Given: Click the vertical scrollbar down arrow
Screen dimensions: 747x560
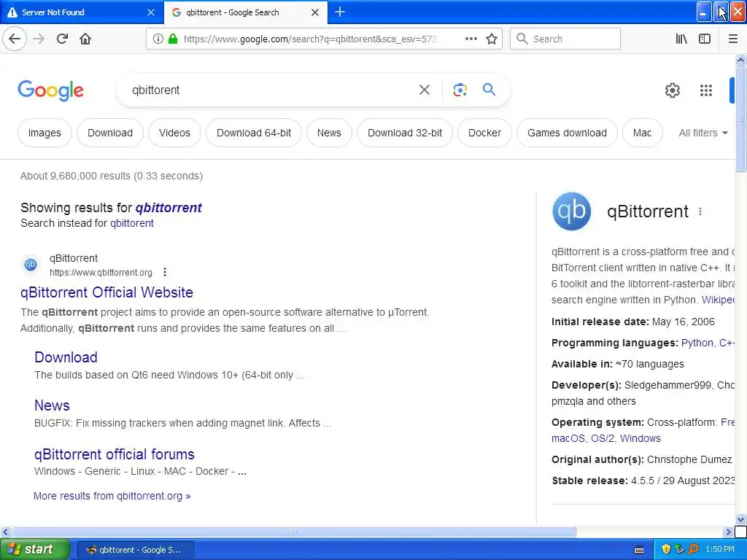Looking at the screenshot, I should [740, 518].
